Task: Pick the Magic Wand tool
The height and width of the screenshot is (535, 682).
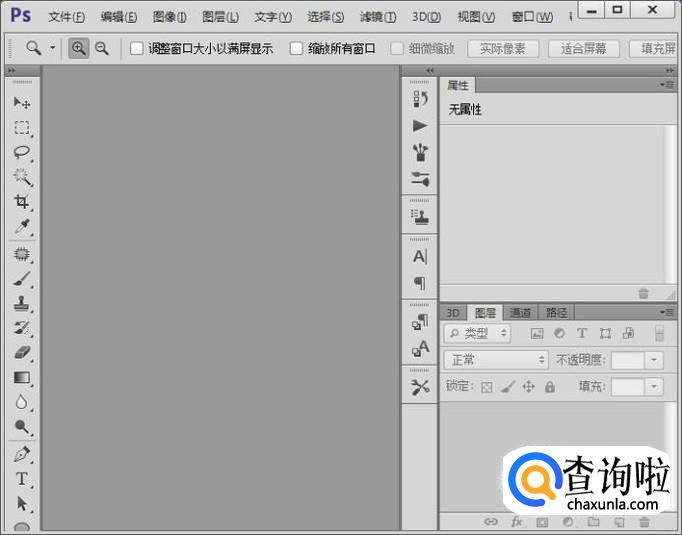Action: click(22, 177)
